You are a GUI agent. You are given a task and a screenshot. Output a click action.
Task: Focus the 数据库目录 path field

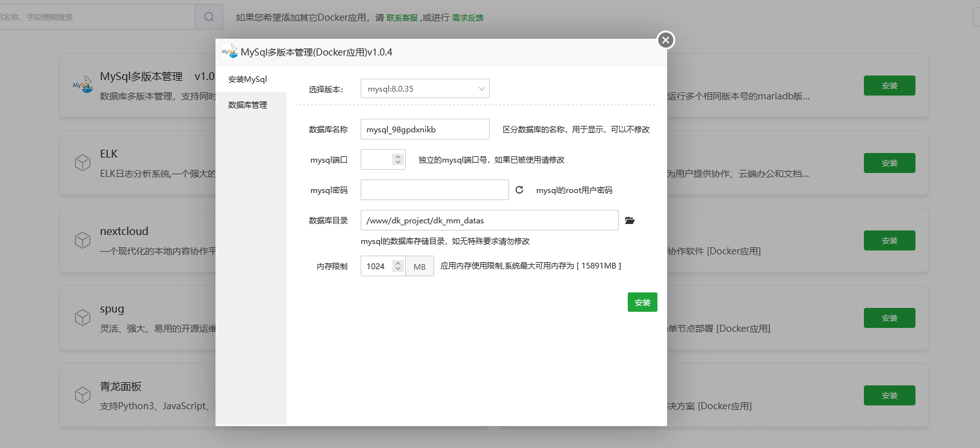[490, 220]
